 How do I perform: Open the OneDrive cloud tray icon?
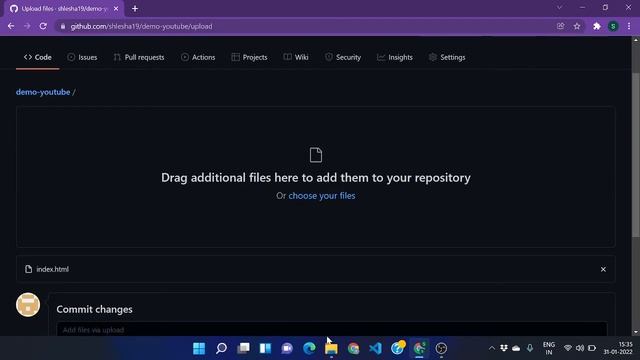point(516,348)
